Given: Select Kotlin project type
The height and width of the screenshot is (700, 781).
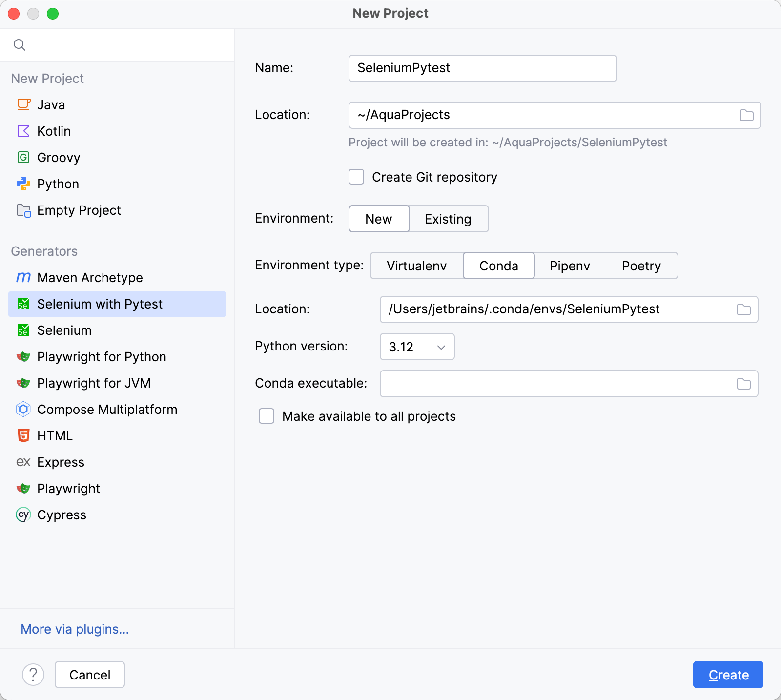Looking at the screenshot, I should click(x=117, y=131).
